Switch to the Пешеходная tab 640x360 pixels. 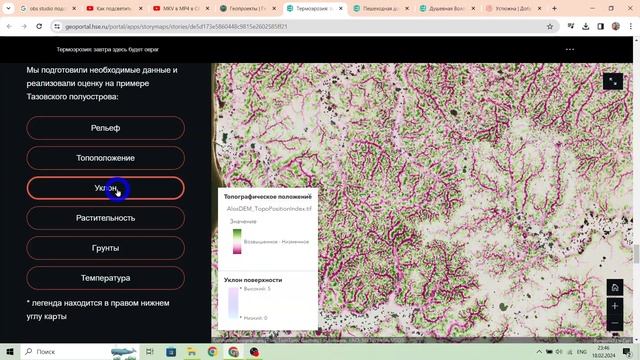point(380,8)
